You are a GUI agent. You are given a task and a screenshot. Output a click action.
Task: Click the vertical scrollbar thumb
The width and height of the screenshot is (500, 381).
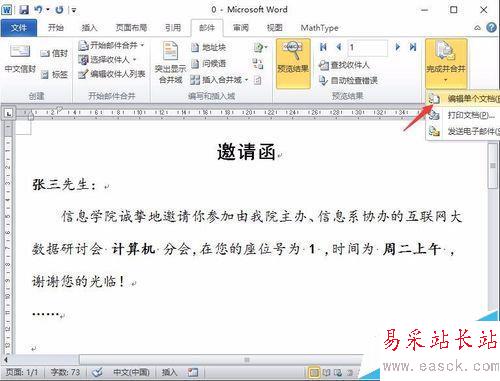(x=493, y=166)
